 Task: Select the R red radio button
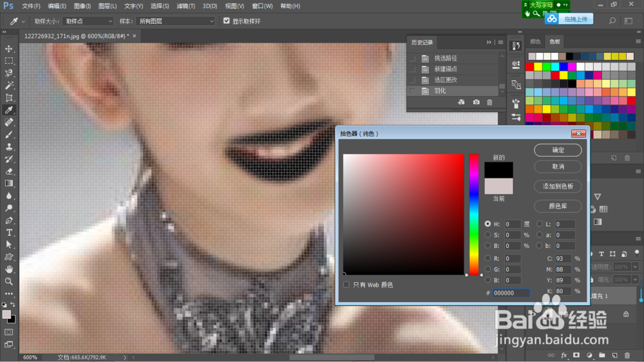click(x=488, y=258)
